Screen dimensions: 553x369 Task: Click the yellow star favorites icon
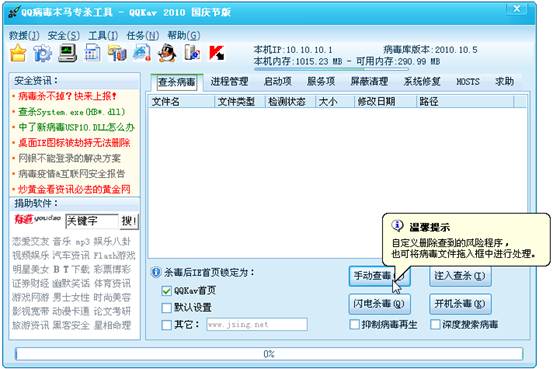[18, 54]
